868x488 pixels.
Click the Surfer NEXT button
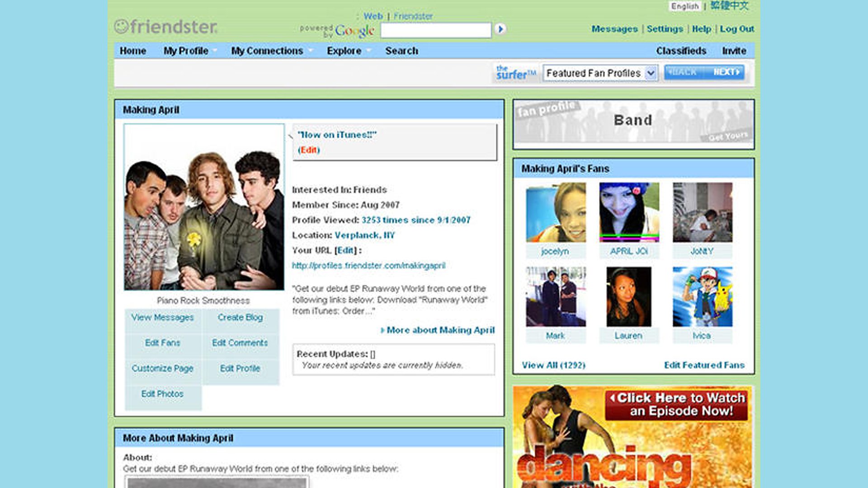(725, 72)
